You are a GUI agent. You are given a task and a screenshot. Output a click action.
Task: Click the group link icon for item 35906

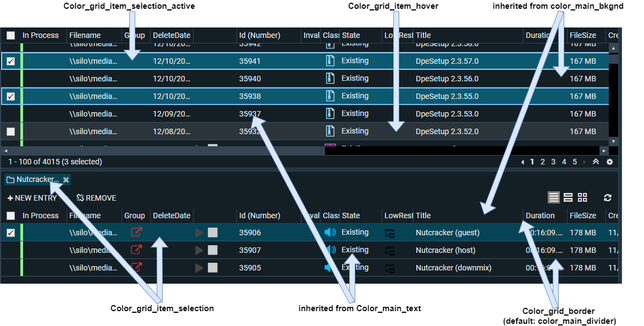coord(136,233)
